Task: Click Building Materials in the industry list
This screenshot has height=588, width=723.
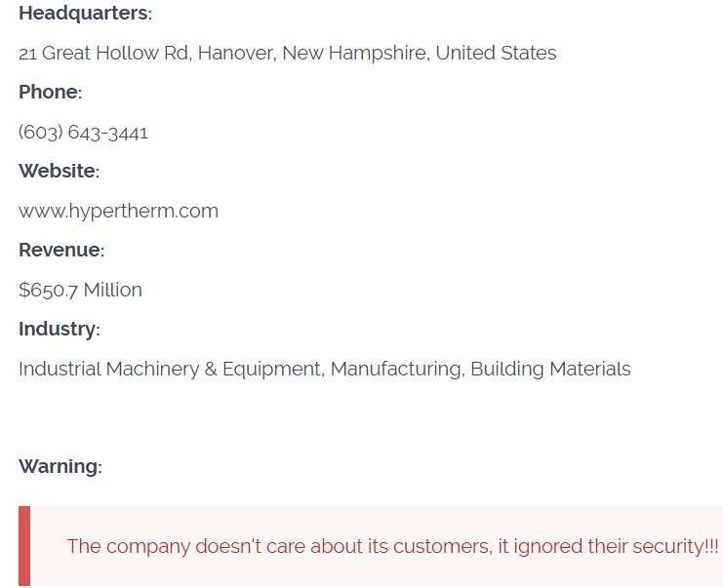Action: coord(550,369)
